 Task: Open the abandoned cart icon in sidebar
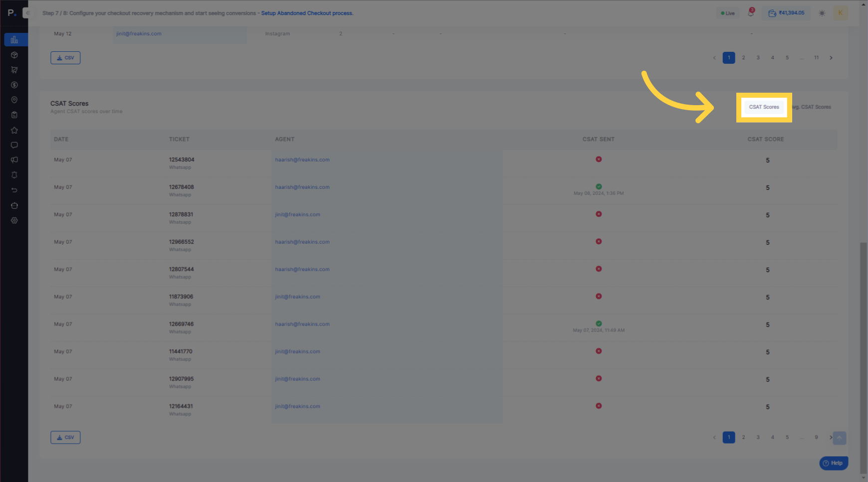click(14, 70)
